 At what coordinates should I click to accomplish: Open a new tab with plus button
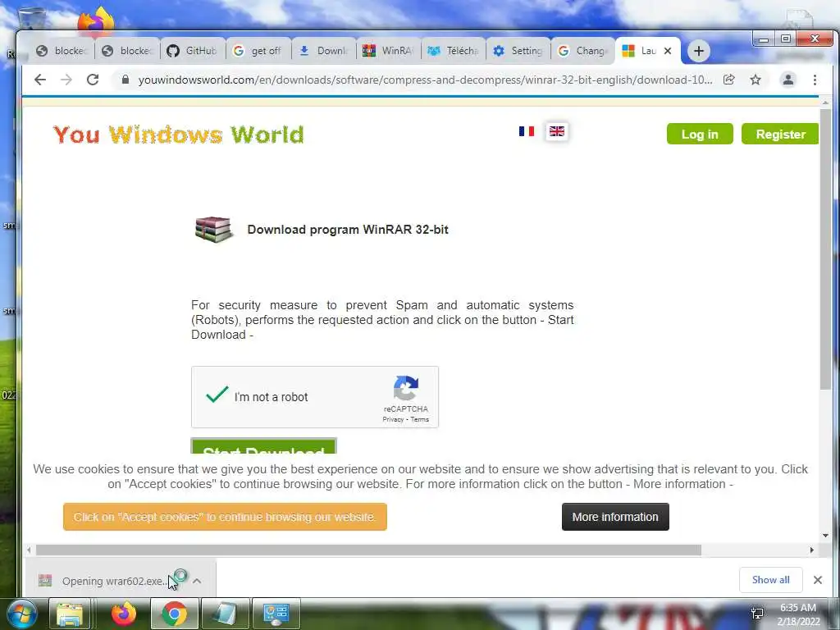coord(699,51)
